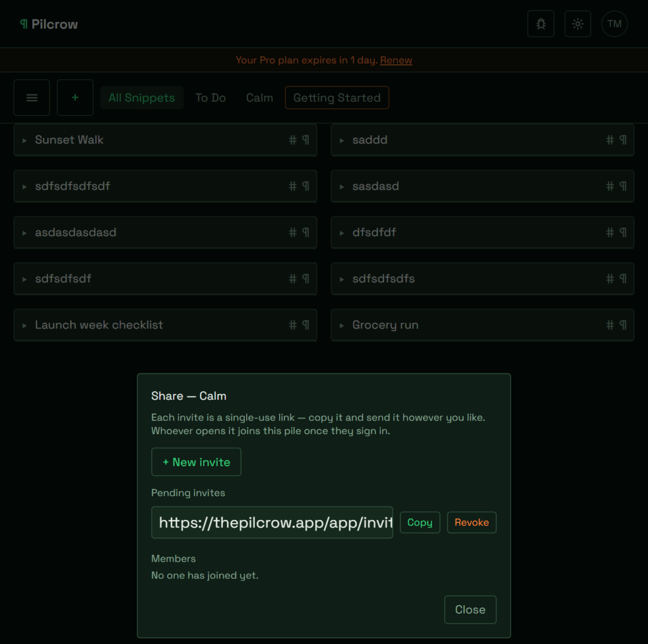Image resolution: width=648 pixels, height=644 pixels.
Task: Click hash icon on Launch week checklist
Action: coord(292,325)
